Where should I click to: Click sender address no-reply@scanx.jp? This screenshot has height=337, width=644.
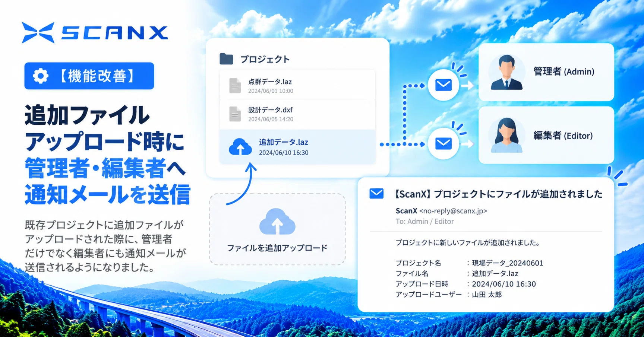point(453,211)
